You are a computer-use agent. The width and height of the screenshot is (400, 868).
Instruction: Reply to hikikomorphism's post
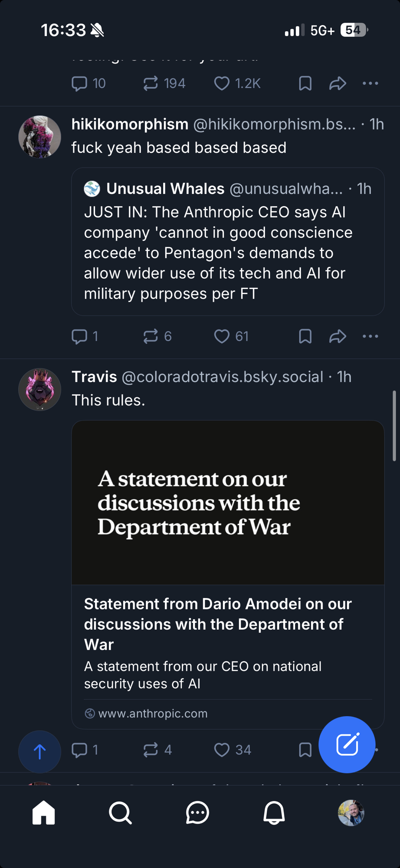click(79, 336)
